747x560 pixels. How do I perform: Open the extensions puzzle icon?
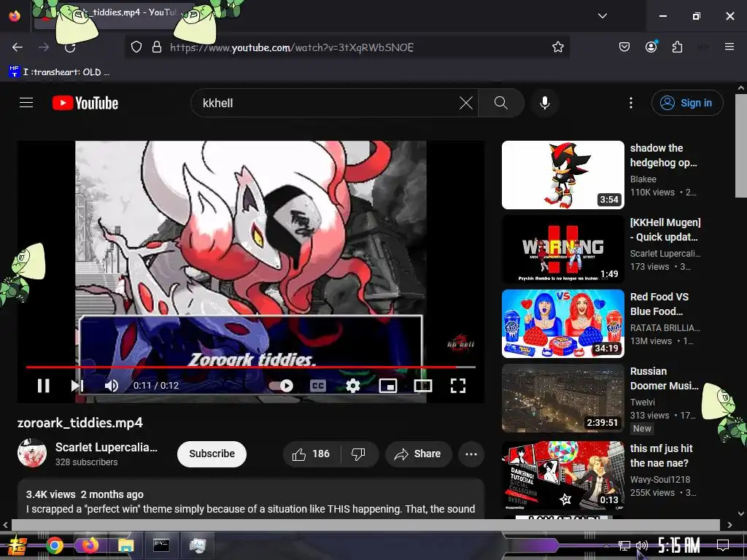pyautogui.click(x=677, y=47)
